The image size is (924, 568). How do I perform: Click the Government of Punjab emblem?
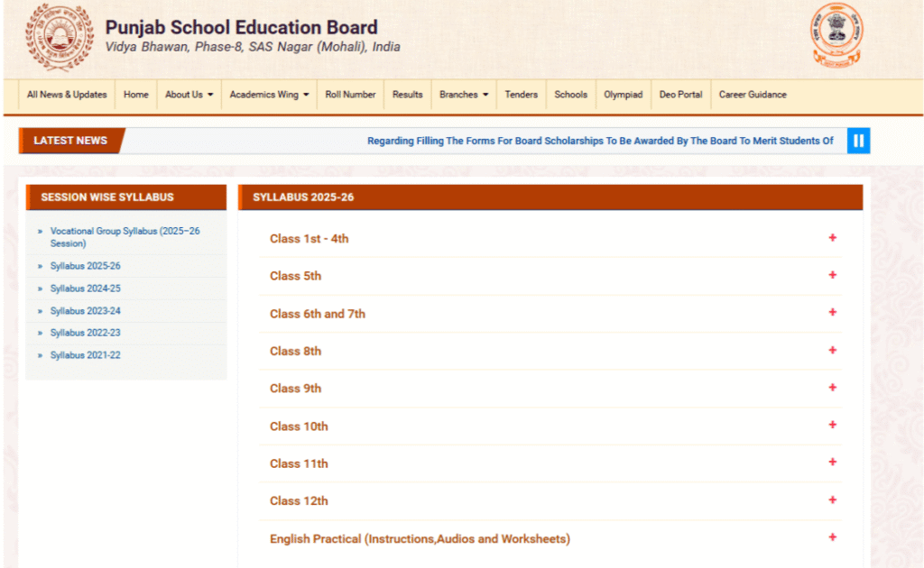(836, 35)
